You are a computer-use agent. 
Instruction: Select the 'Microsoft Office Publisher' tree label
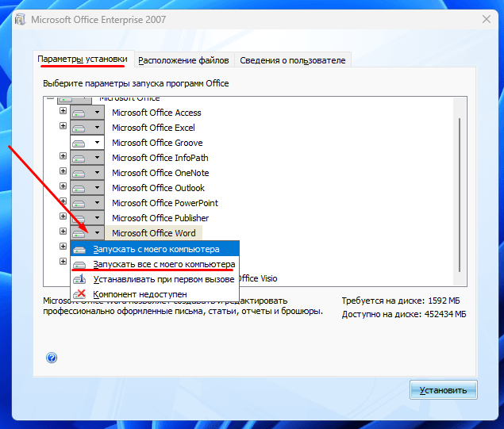(160, 218)
